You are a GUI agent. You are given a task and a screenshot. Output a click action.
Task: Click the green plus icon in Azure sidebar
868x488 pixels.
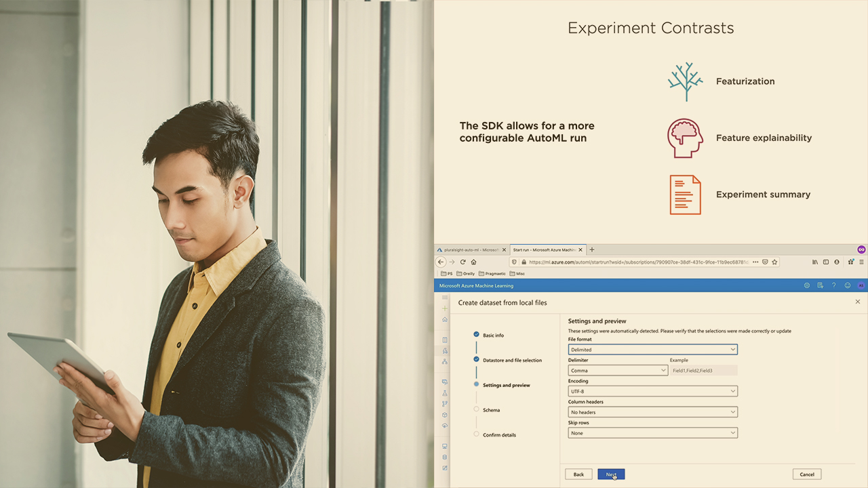(x=445, y=308)
